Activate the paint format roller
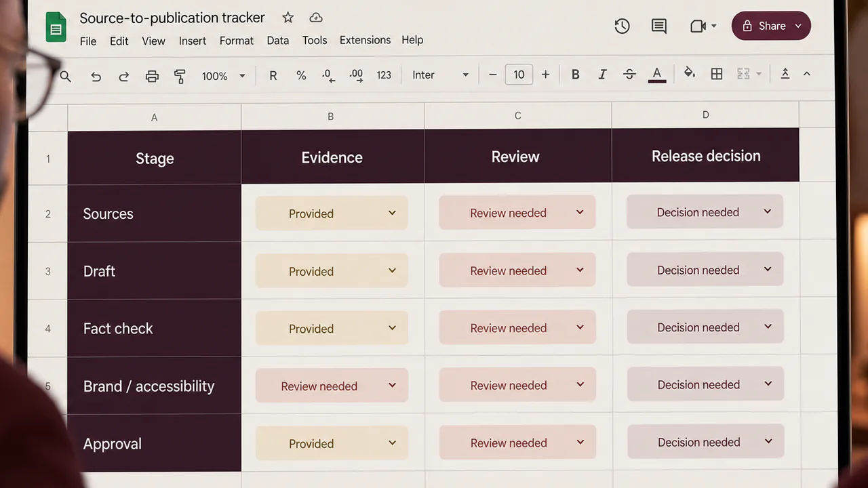The height and width of the screenshot is (488, 868). pyautogui.click(x=180, y=76)
